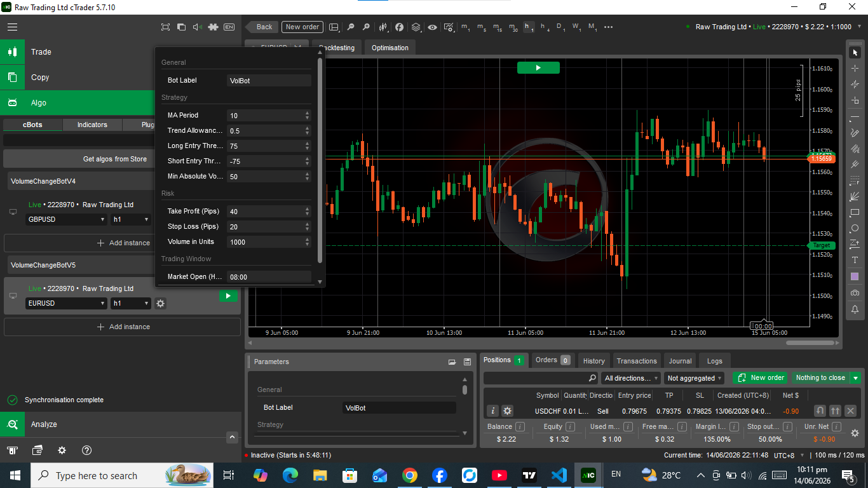This screenshot has width=868, height=488.
Task: Open the chart type candlestick selector
Action: coord(383,27)
